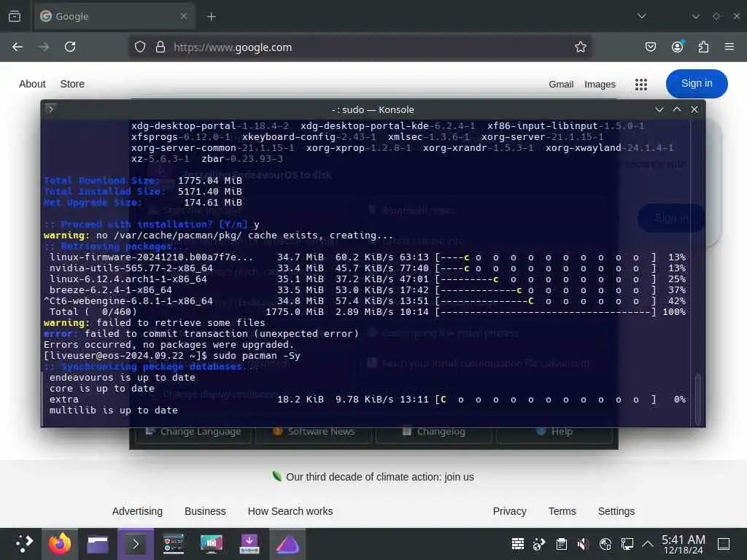The image size is (747, 560).
Task: Switch to EndeavourOS Welcome in taskbar
Action: click(x=287, y=544)
